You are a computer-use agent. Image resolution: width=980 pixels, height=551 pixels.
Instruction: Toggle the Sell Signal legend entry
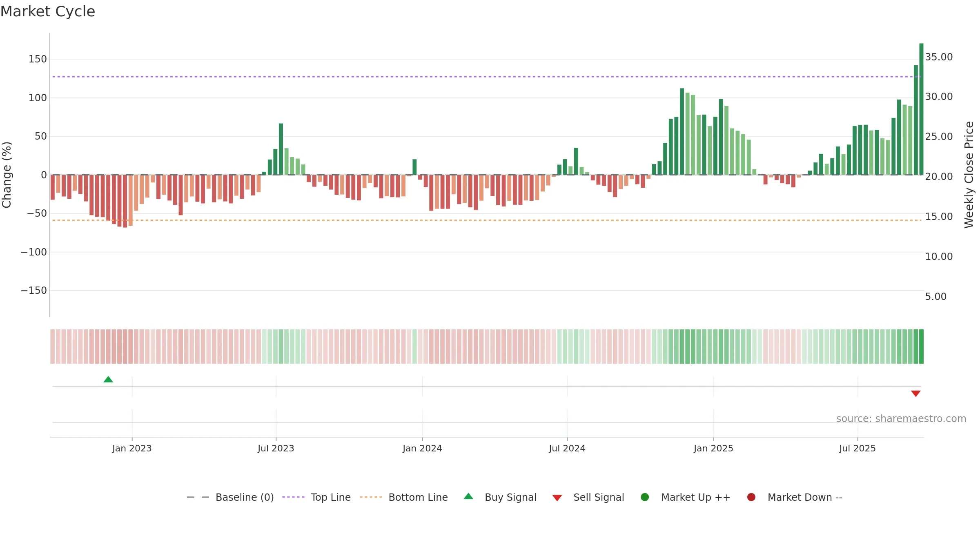point(588,497)
